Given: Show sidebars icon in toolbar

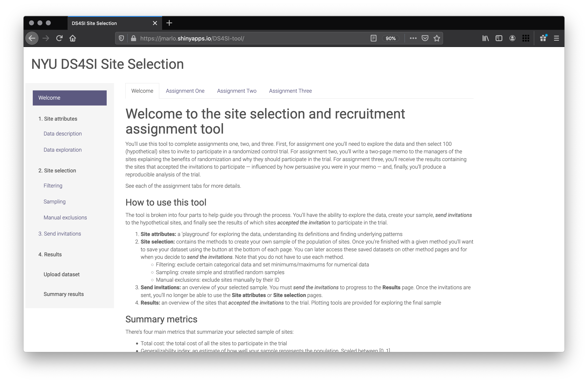Looking at the screenshot, I should point(499,38).
